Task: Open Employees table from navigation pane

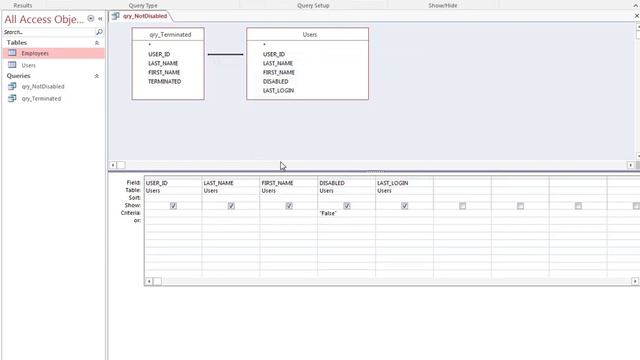Action: click(53, 53)
